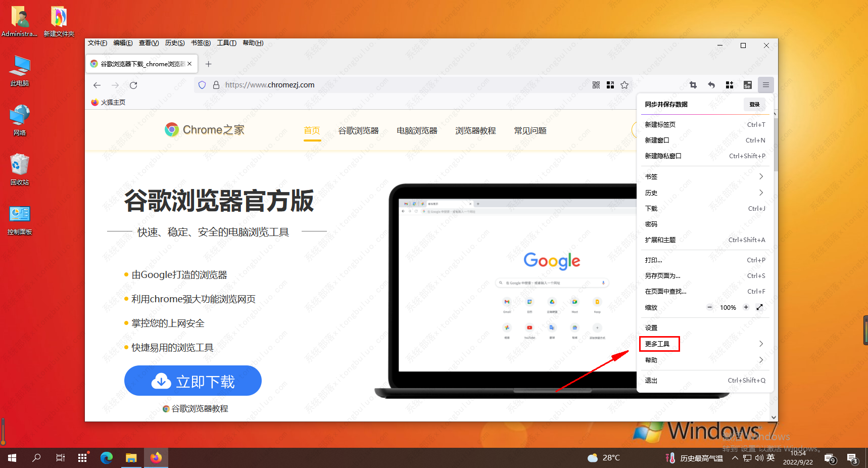Expand 帮助 submenu

704,360
